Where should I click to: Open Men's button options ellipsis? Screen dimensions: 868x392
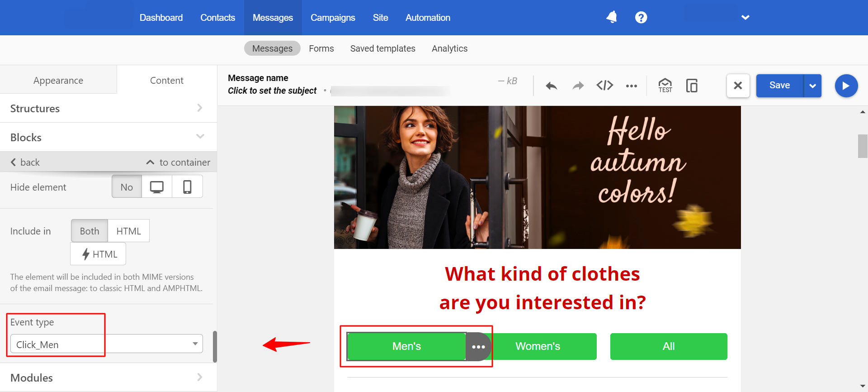[478, 347]
